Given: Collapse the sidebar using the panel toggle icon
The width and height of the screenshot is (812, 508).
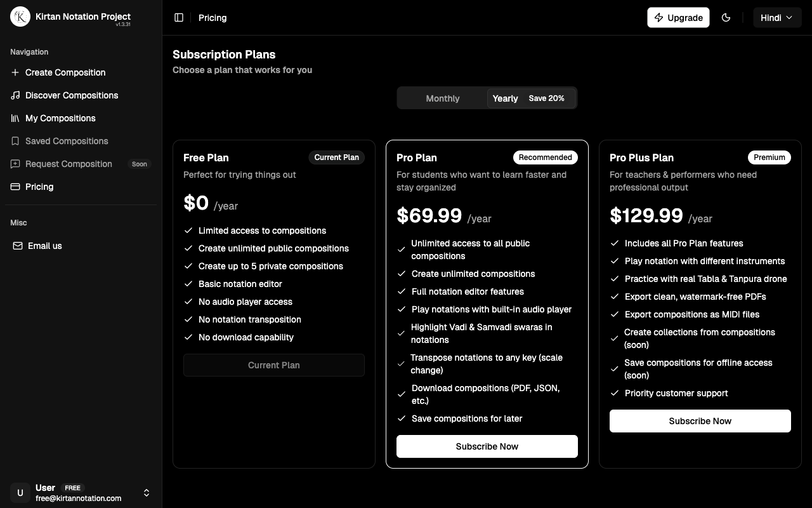Looking at the screenshot, I should (179, 18).
